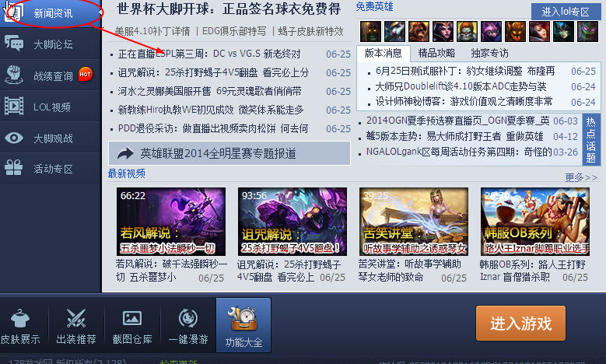The image size is (606, 364).
Task: Open 功能大全 all features panel
Action: [x=243, y=325]
